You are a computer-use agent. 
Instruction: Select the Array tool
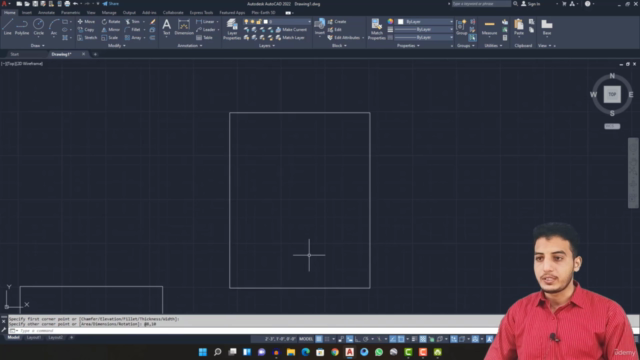coord(133,38)
